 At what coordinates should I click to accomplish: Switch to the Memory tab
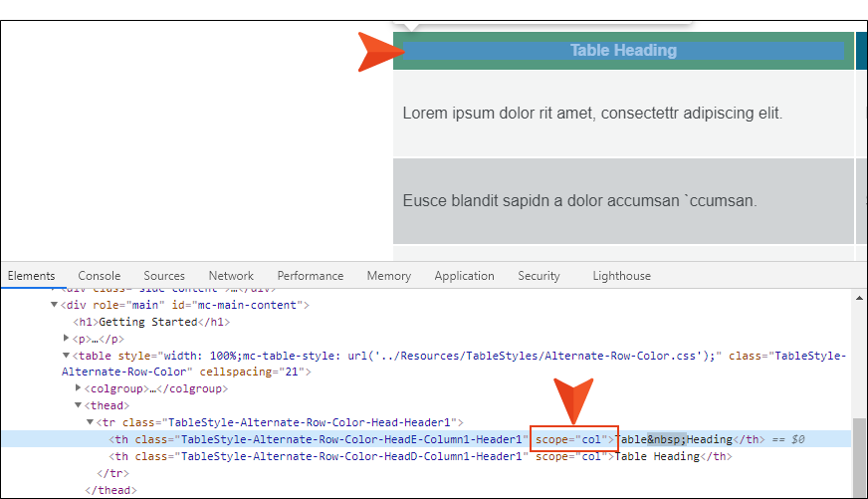[388, 276]
